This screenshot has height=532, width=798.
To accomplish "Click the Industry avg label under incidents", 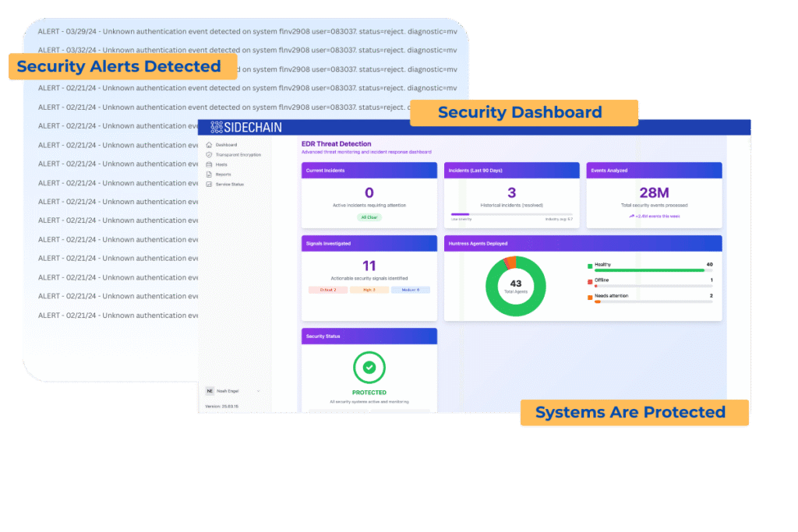I will pyautogui.click(x=559, y=219).
